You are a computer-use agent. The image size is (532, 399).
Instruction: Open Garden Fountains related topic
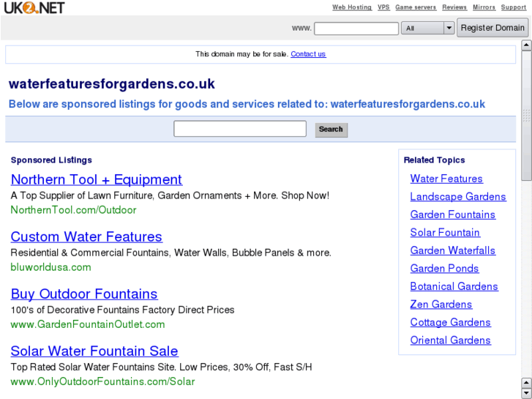(x=453, y=215)
